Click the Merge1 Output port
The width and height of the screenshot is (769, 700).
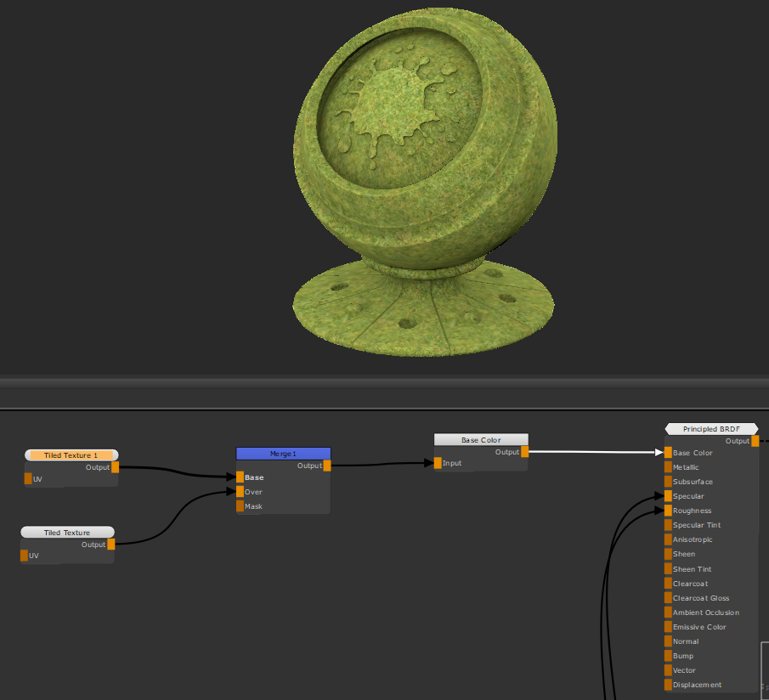pos(327,465)
